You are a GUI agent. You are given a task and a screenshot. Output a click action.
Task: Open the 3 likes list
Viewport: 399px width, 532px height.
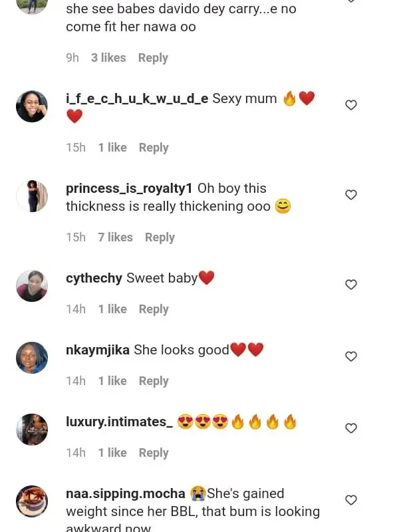(108, 58)
